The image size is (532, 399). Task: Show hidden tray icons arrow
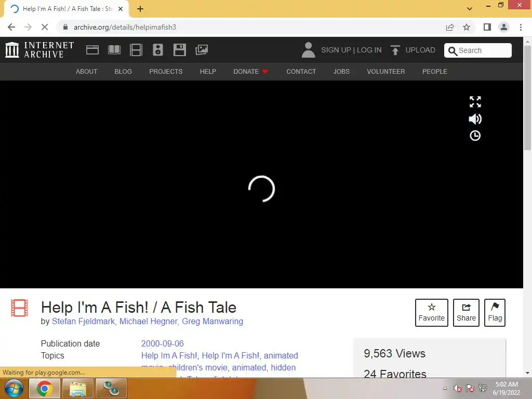tap(445, 389)
